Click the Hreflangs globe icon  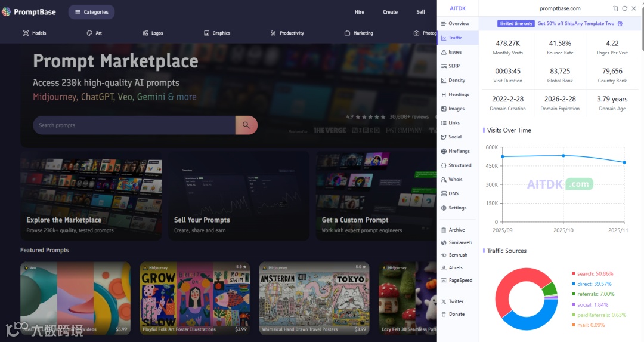click(444, 151)
